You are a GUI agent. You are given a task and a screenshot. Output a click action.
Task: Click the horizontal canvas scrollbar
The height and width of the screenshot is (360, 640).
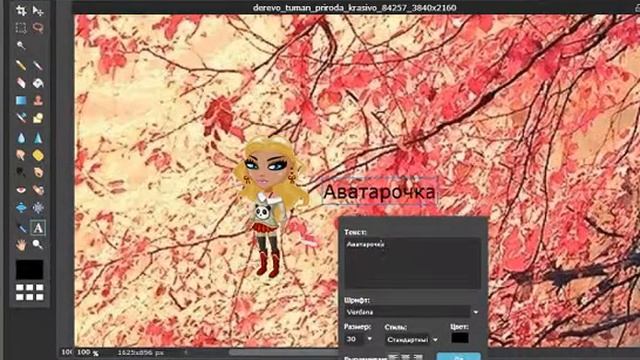[x=283, y=352]
